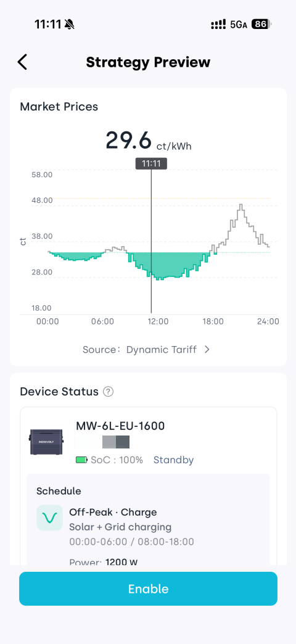The height and width of the screenshot is (644, 296).
Task: Tap the 29.6 ct/kWh current price
Action: tap(149, 141)
